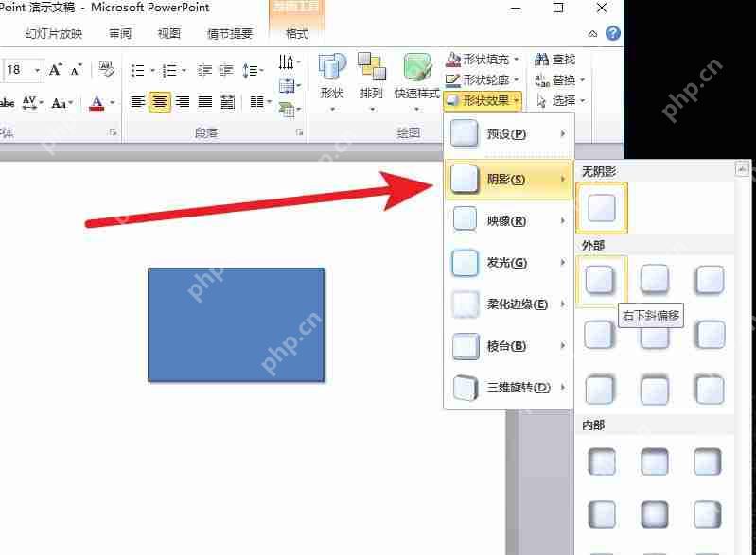The height and width of the screenshot is (555, 756).
Task: Apply the red font color A
Action: [x=97, y=103]
